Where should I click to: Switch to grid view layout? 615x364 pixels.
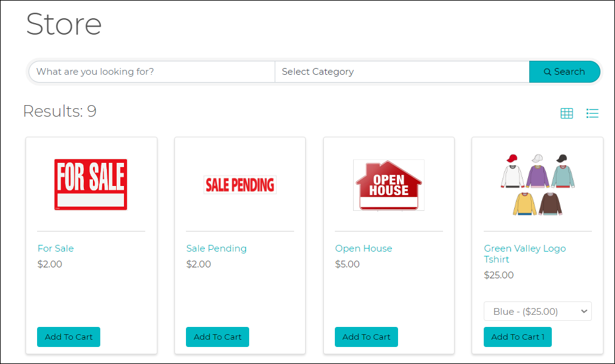click(x=566, y=113)
